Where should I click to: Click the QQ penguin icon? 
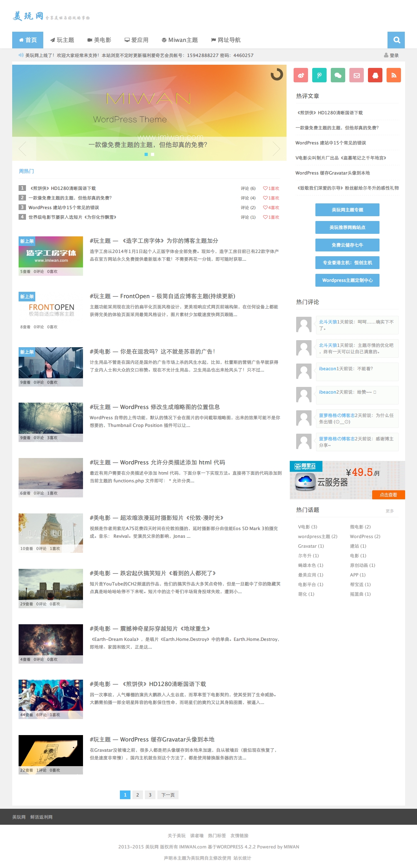[375, 75]
